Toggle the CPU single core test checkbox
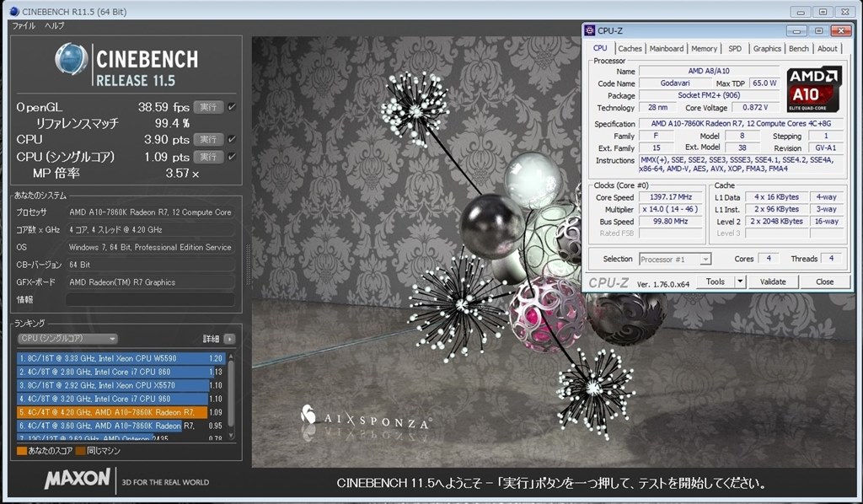The image size is (863, 504). point(232,157)
